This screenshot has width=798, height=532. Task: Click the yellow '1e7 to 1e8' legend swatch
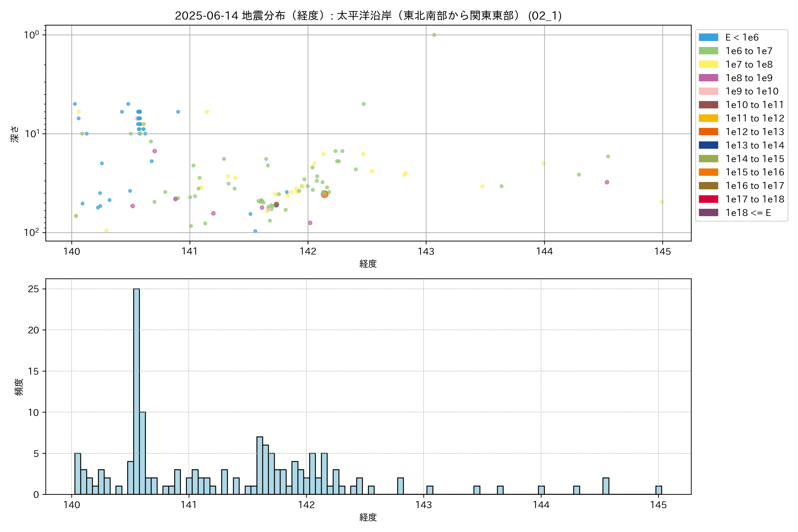[708, 65]
